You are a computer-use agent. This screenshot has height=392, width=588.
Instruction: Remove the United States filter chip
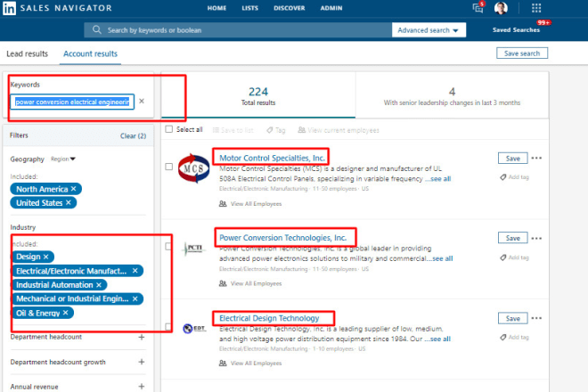[x=69, y=202]
